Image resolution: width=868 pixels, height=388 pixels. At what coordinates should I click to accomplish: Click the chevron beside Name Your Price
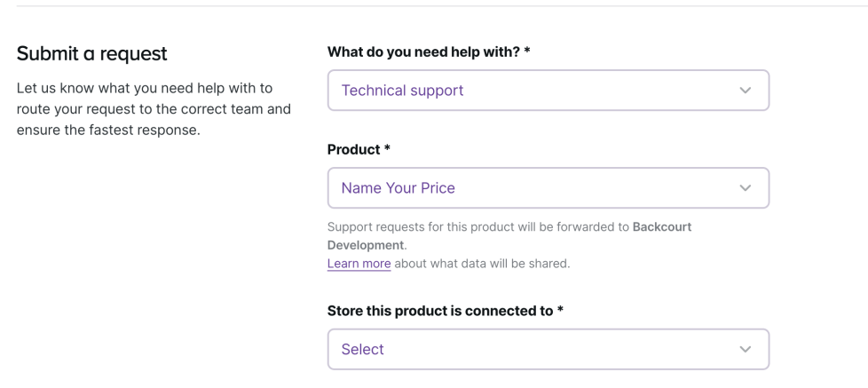[x=745, y=188]
